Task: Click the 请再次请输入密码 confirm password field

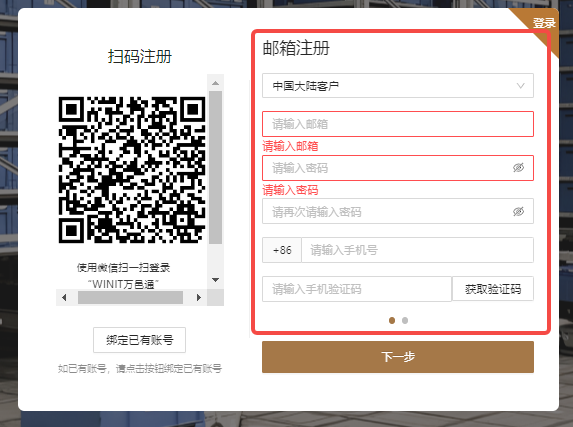Action: [x=398, y=211]
